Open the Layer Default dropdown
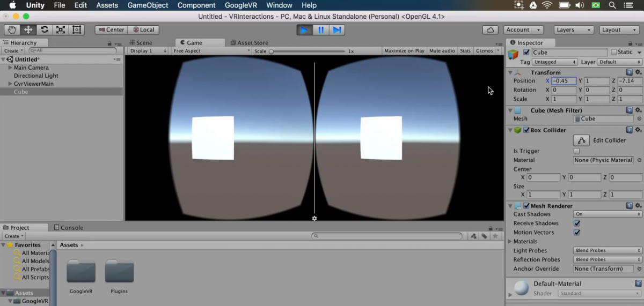This screenshot has width=644, height=306. [x=620, y=62]
